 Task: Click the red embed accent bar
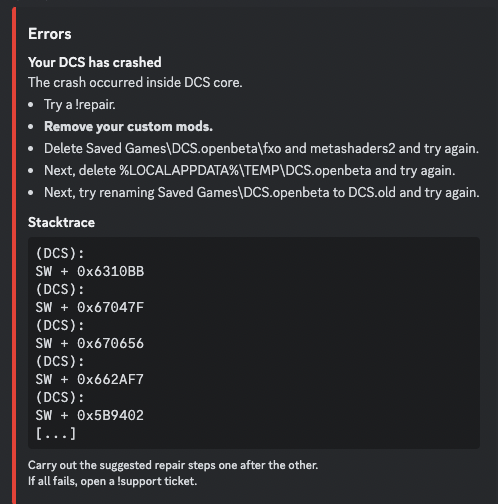pos(14,255)
